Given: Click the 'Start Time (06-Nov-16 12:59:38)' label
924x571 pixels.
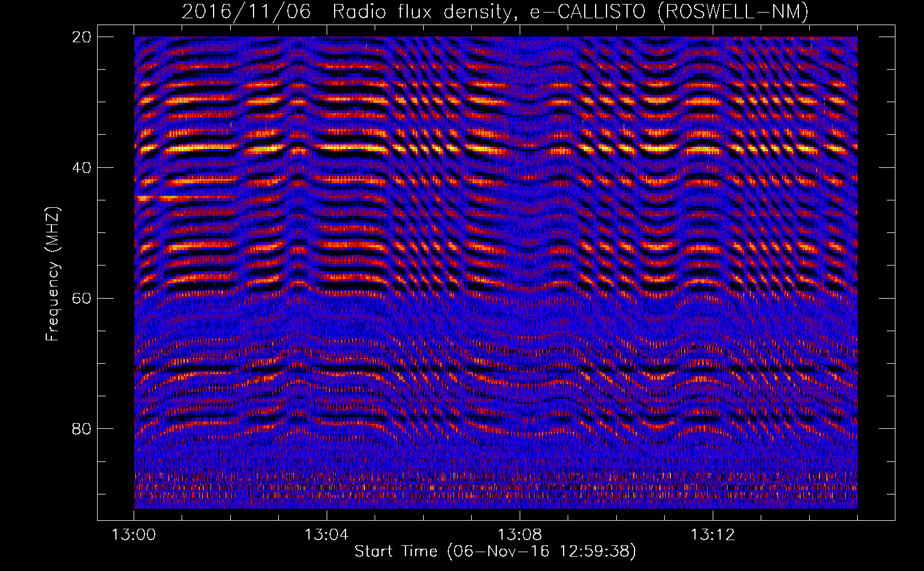Looking at the screenshot, I should [495, 552].
